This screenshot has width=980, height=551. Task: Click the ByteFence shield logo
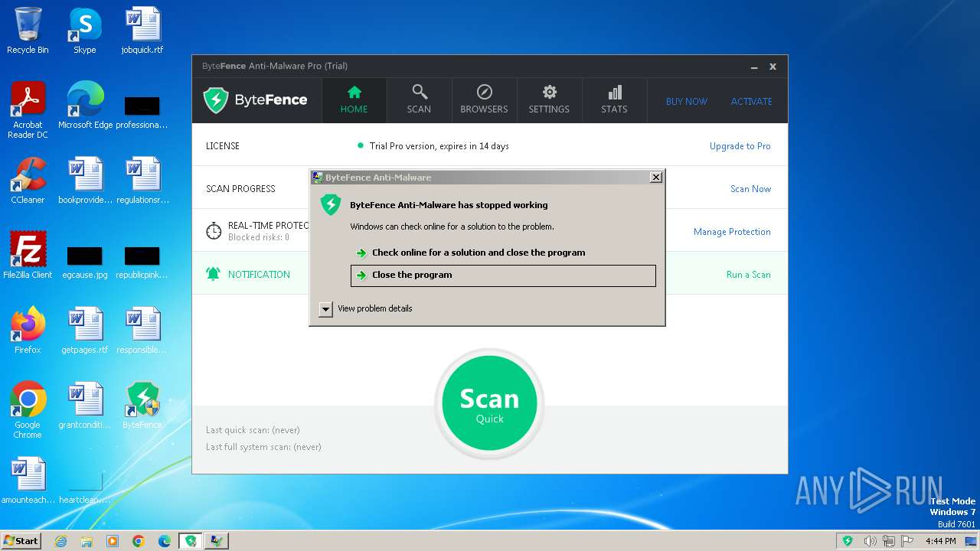coord(216,99)
